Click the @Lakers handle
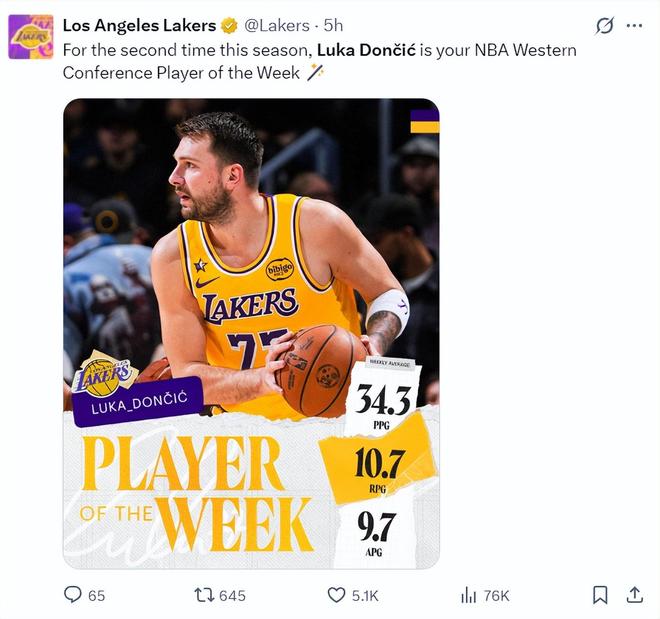This screenshot has height=619, width=660. 277,25
